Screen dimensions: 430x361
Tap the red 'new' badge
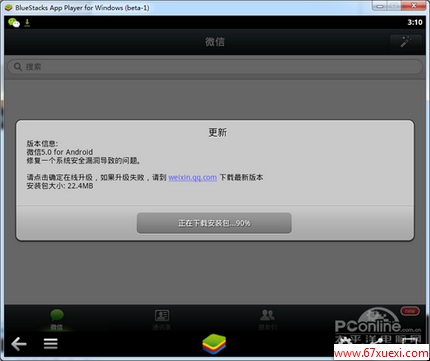(x=410, y=311)
